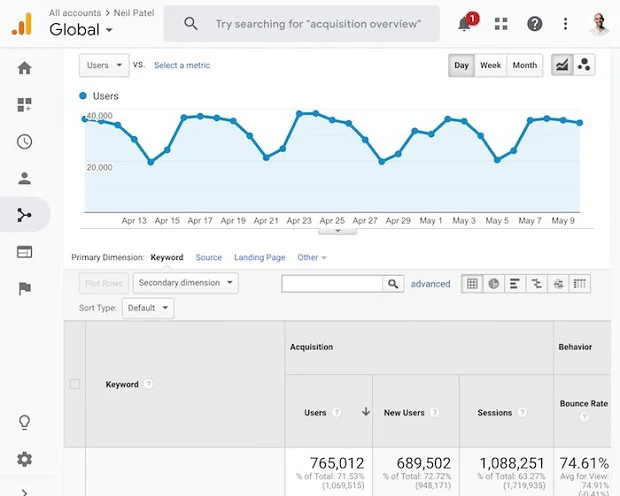Open Conversions flag icon in sidebar
620x496 pixels.
click(24, 289)
